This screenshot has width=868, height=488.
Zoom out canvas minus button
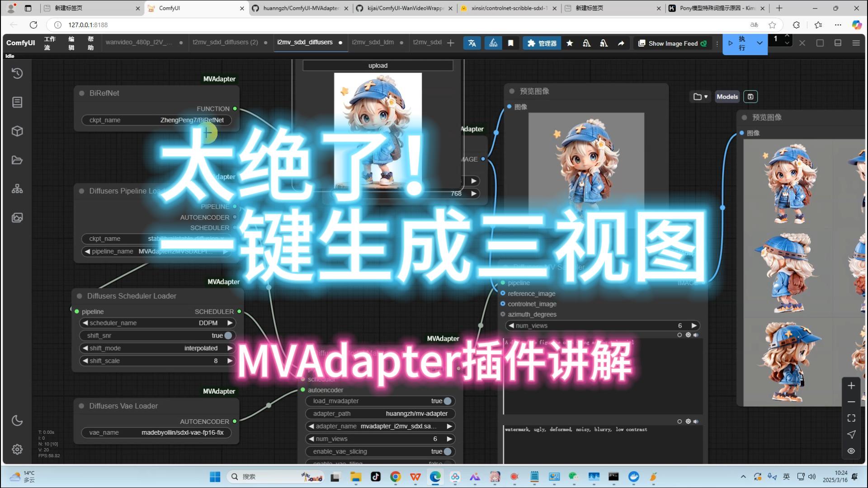click(x=851, y=402)
